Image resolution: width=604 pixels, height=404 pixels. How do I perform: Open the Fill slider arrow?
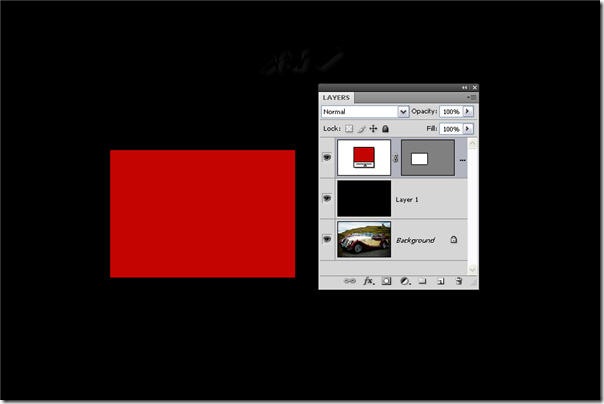click(x=468, y=129)
